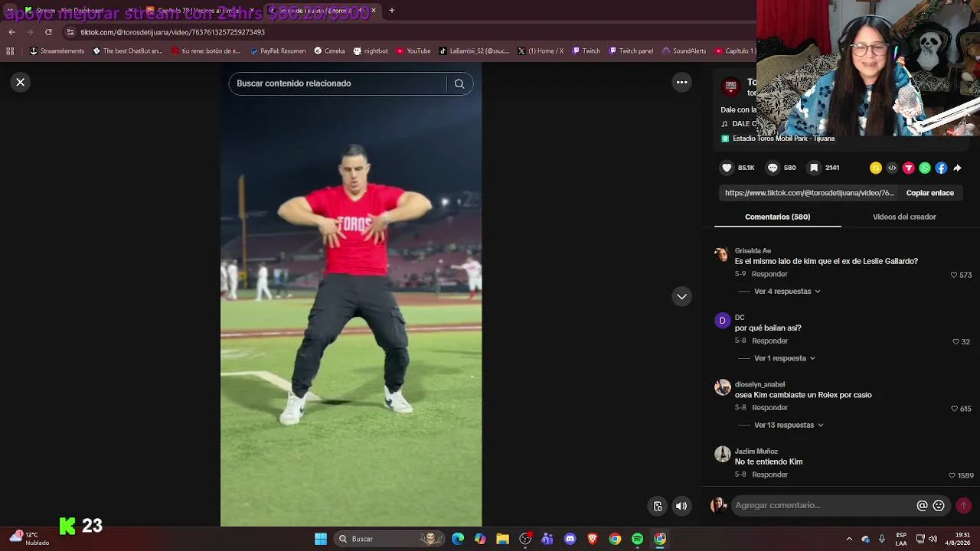Show hidden system tray icons
Image resolution: width=980 pixels, height=551 pixels.
click(848, 539)
